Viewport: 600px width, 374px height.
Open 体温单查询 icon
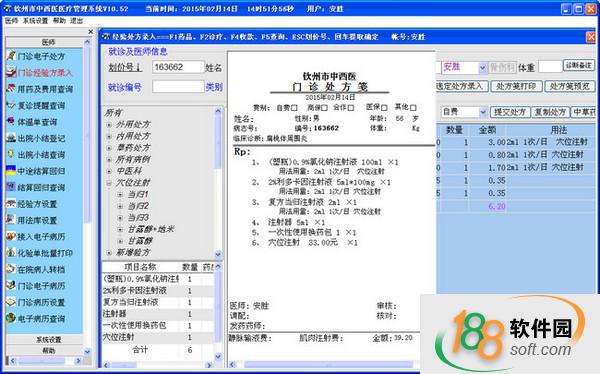pyautogui.click(x=11, y=122)
